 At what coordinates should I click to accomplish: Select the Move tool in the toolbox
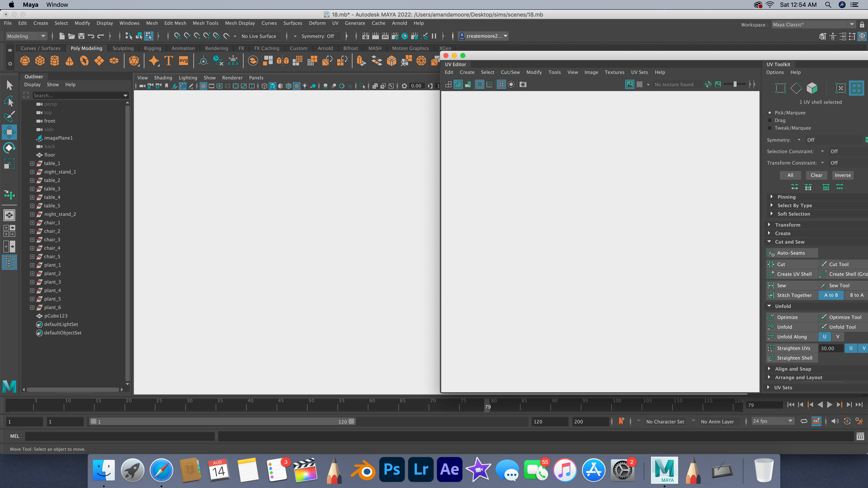point(9,132)
